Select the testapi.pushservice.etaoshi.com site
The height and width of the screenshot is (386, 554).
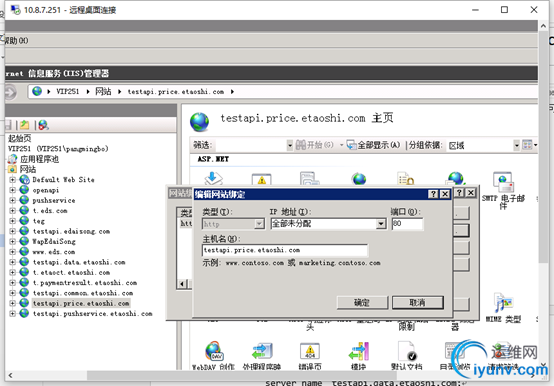(93, 313)
